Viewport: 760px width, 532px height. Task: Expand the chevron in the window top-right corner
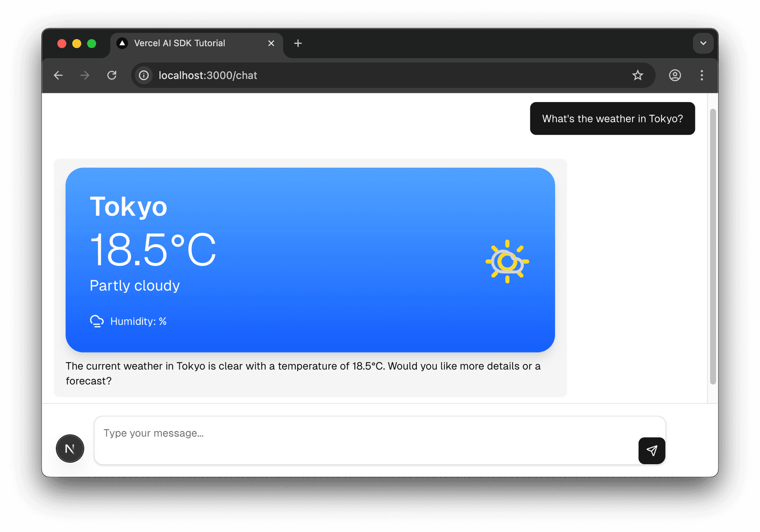tap(703, 43)
